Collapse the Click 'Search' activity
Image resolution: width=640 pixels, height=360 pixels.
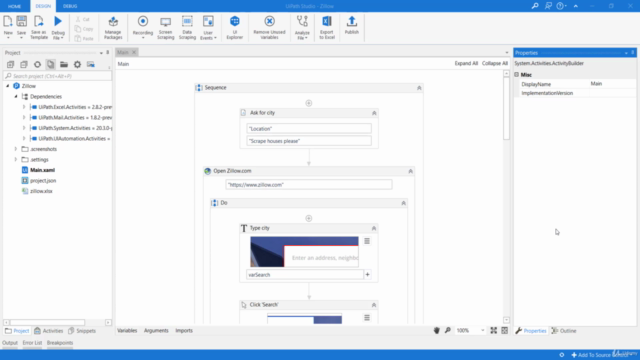pos(374,305)
